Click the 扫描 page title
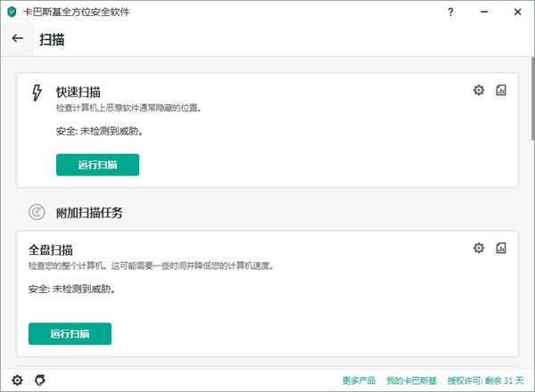The height and width of the screenshot is (392, 535). (x=52, y=39)
